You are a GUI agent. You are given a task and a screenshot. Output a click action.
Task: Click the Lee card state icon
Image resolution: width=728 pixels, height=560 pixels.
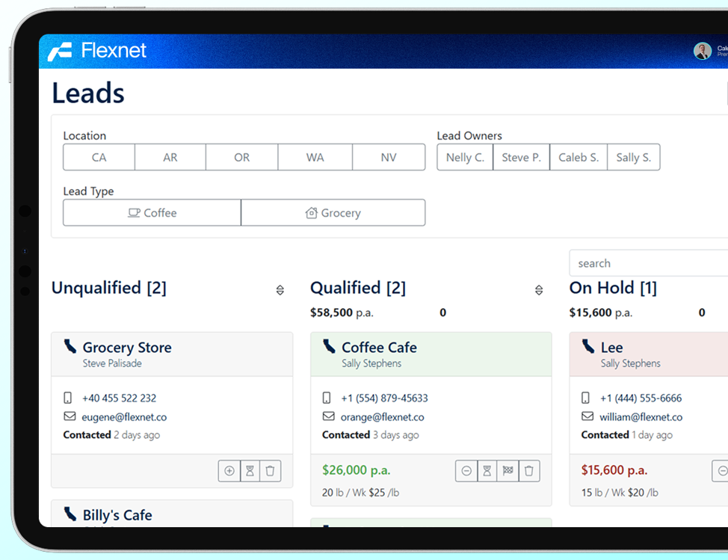click(588, 346)
